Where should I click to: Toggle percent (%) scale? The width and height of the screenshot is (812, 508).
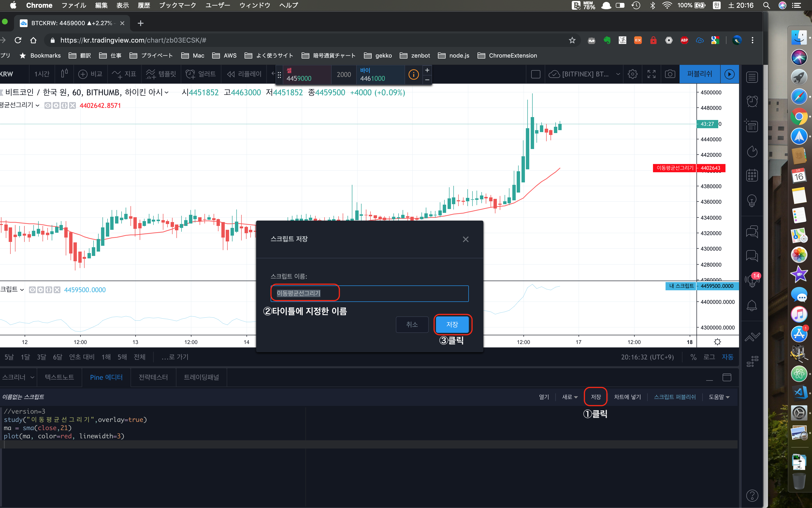(x=693, y=357)
